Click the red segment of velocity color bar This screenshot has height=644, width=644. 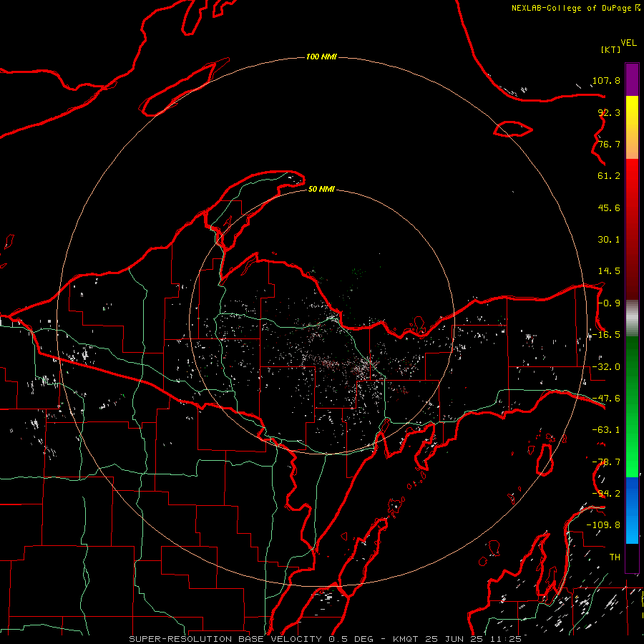632,229
